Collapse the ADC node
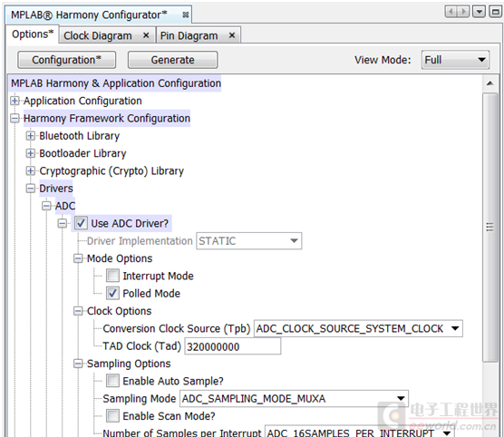504x437 pixels. click(x=46, y=206)
